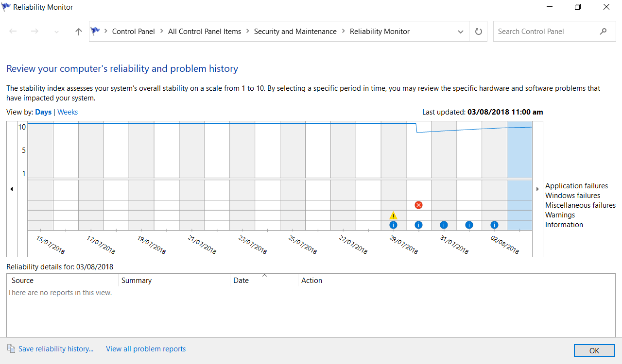Viewport: 622px width, 364px height.
Task: Click the 25/07/2018 date label
Action: click(303, 244)
